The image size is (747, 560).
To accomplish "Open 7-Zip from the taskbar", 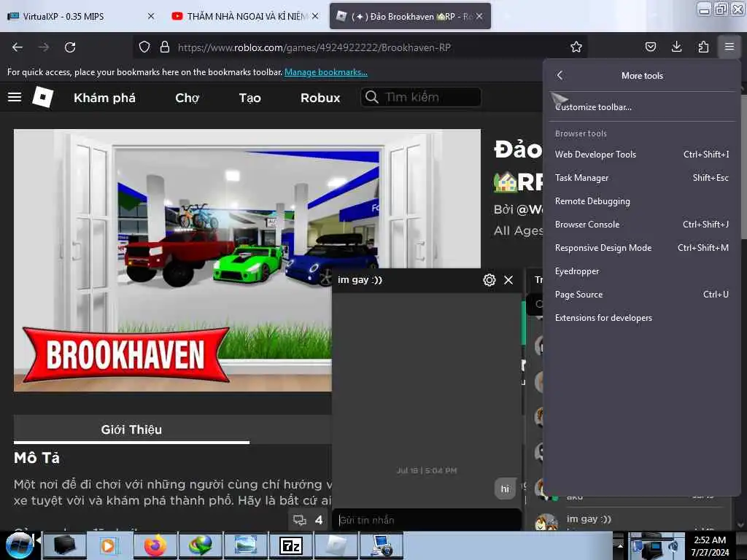I will pos(291,545).
